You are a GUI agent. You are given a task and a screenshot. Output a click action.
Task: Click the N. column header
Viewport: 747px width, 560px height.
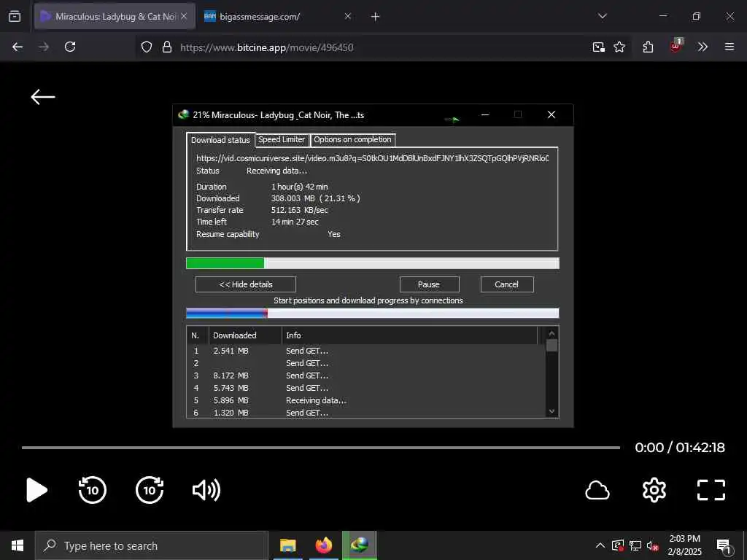point(198,335)
